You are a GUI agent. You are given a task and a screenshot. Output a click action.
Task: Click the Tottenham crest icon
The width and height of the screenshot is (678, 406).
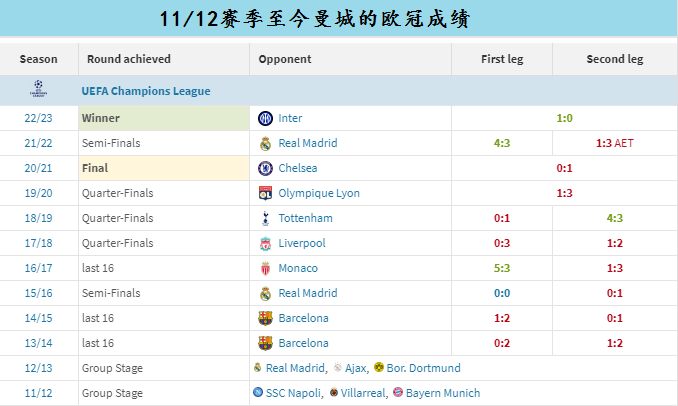(x=265, y=218)
